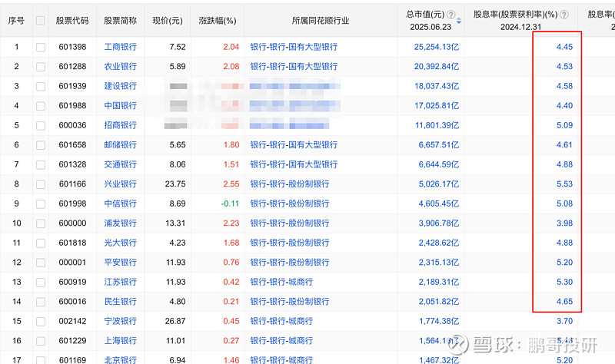Click 股票简称 column header
This screenshot has height=364, width=615.
[120, 21]
